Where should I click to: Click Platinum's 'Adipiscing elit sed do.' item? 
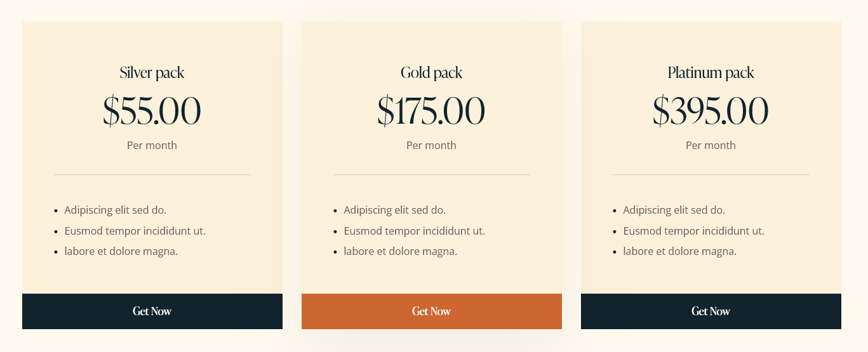point(674,210)
